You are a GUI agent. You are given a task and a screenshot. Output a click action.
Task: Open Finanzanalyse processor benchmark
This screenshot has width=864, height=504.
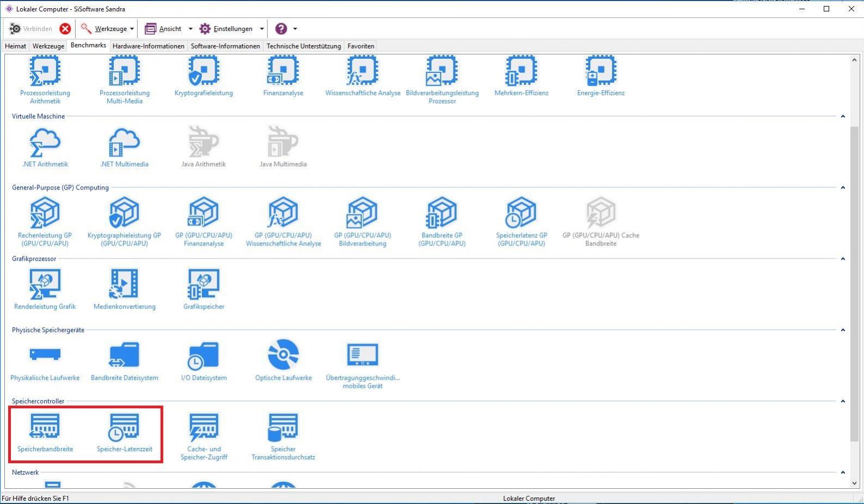[x=283, y=76]
